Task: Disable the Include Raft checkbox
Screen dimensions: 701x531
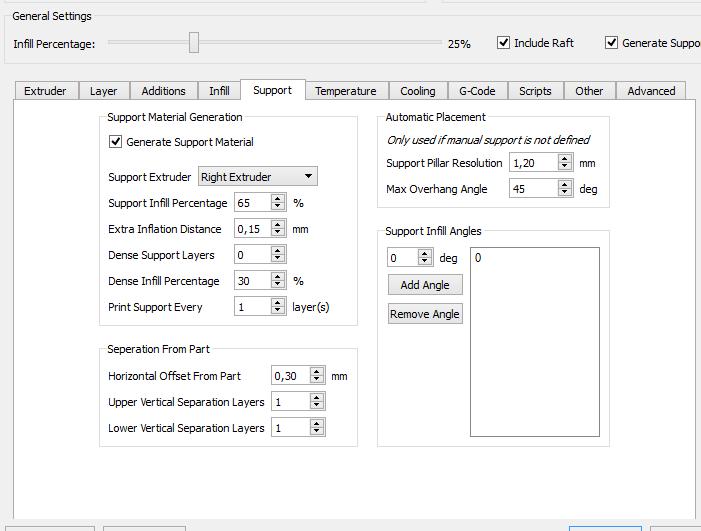Action: tap(504, 43)
